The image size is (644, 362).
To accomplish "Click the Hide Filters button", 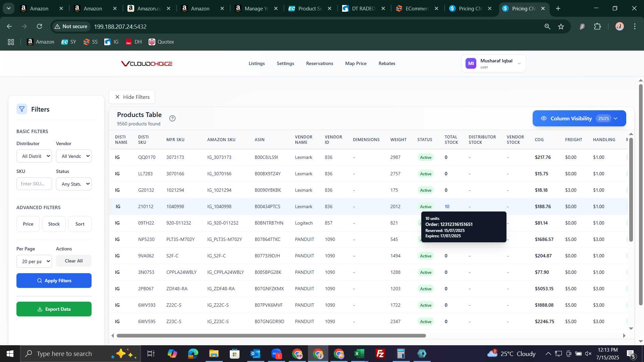I will pos(132,97).
